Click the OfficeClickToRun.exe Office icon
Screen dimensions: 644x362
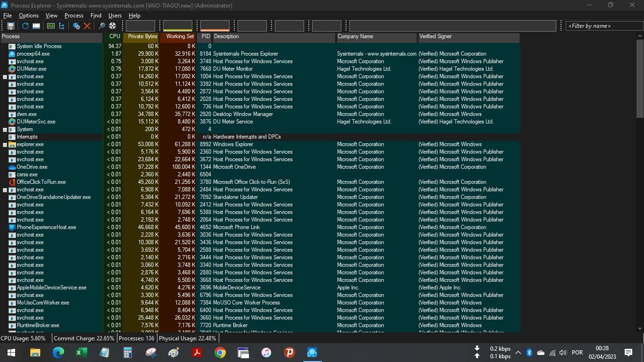(12, 182)
